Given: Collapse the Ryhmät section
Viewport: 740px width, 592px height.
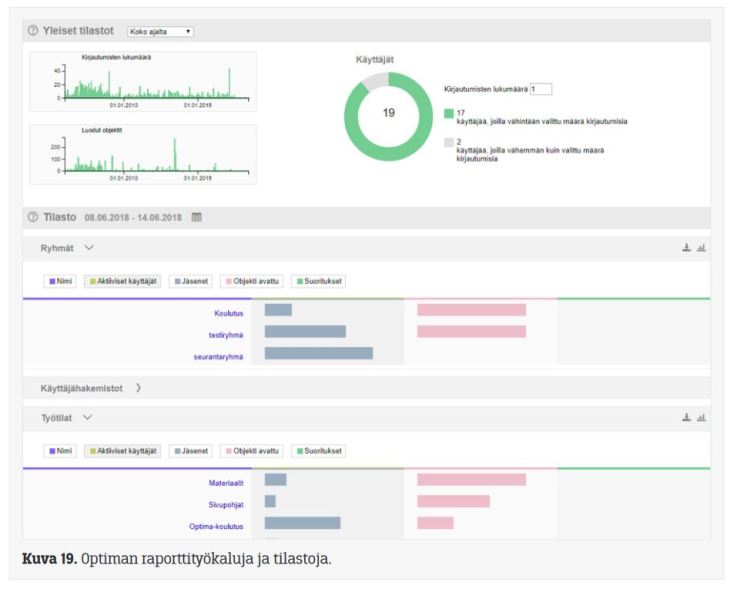Looking at the screenshot, I should click(89, 248).
